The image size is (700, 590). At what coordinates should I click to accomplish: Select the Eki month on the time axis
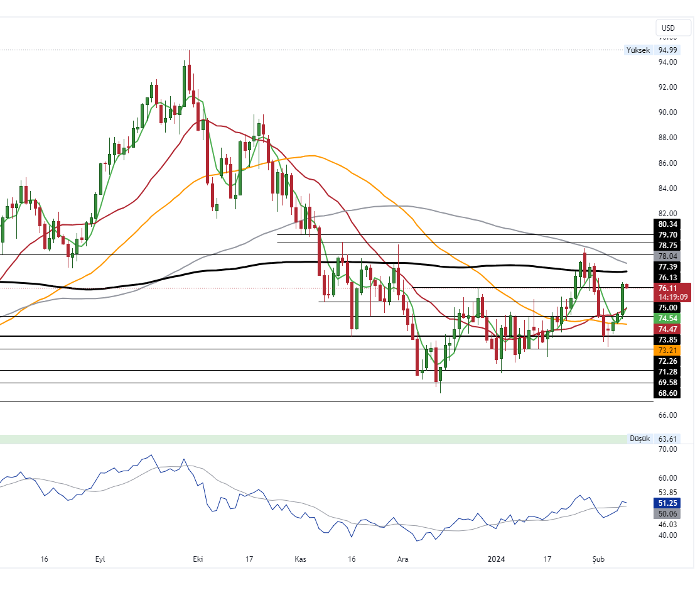pyautogui.click(x=198, y=559)
